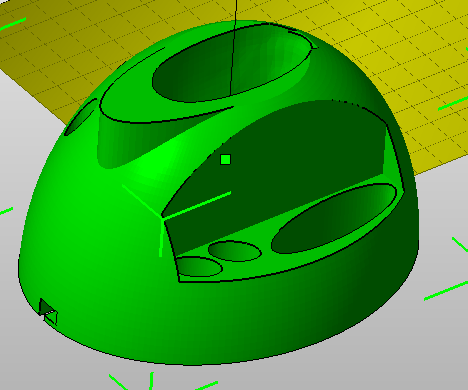The width and height of the screenshot is (468, 390).
Task: Click the green tick mark at right edge
Action: [446, 291]
